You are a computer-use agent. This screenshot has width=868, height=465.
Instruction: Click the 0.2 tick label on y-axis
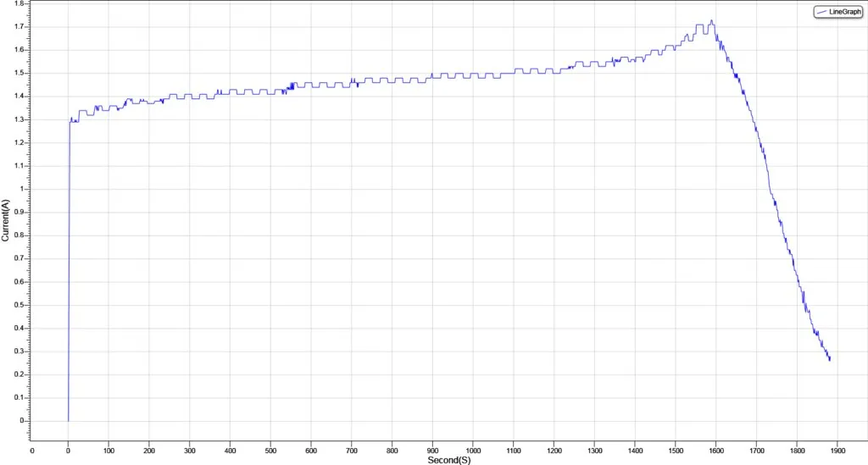pos(19,374)
